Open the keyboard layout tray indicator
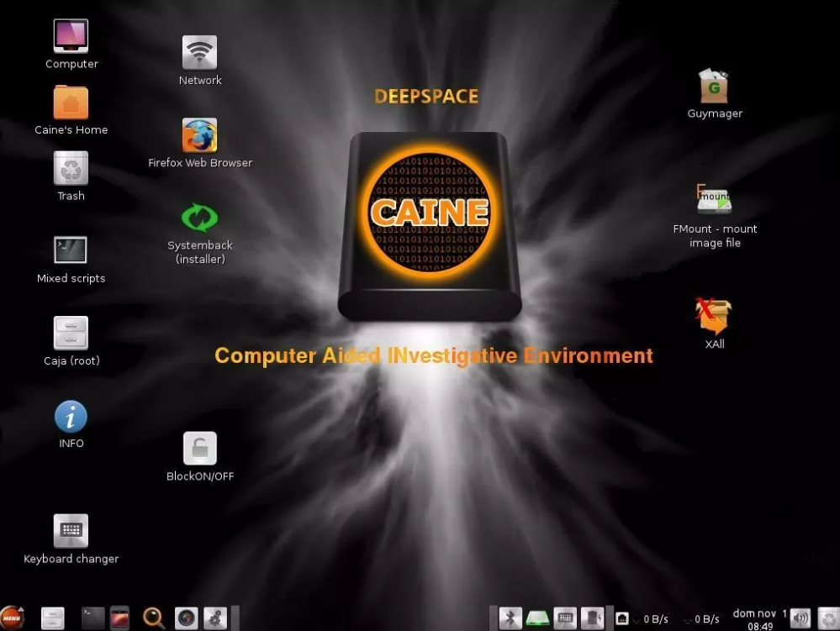Viewport: 840px width, 631px height. 565,618
